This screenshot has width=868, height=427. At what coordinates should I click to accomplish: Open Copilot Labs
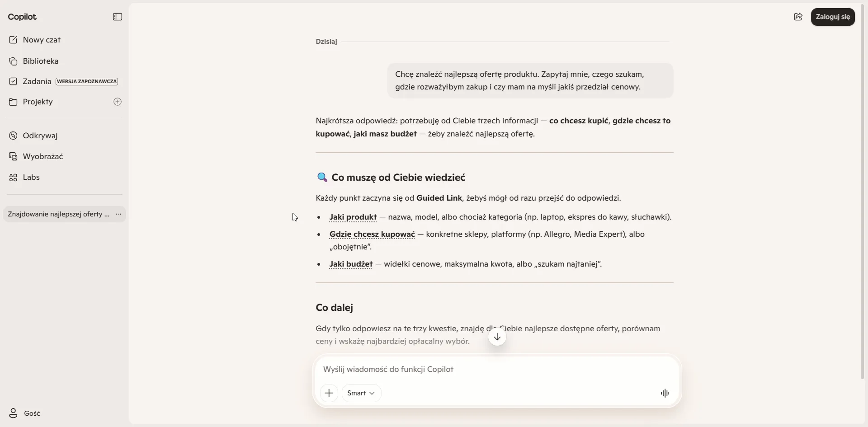(65, 177)
